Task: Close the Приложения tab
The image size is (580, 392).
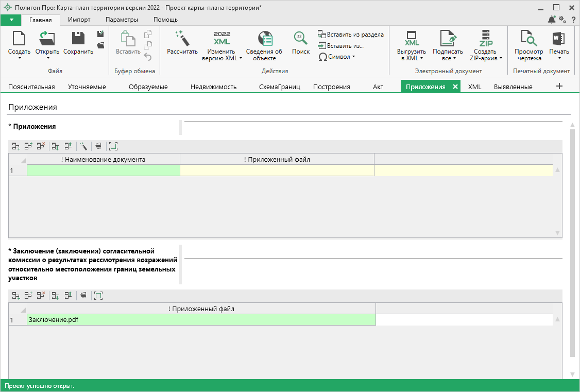Action: click(455, 87)
